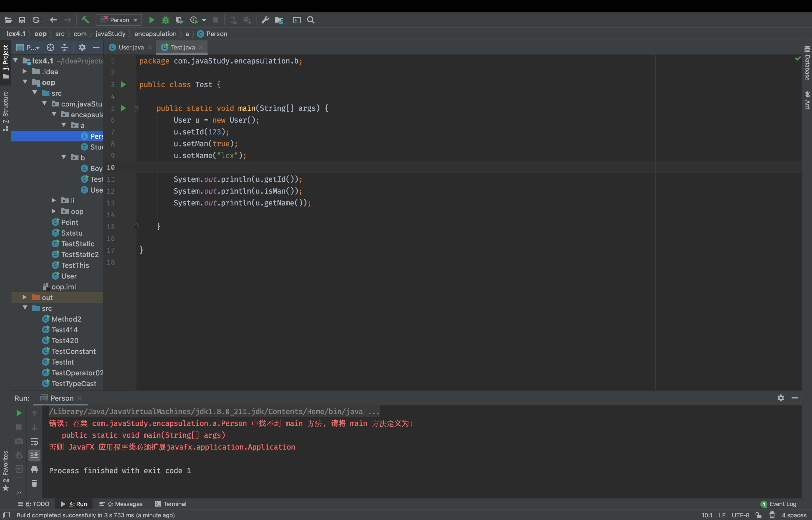Open the Hector inspector icon in status bar
The height and width of the screenshot is (520, 812).
(x=772, y=515)
